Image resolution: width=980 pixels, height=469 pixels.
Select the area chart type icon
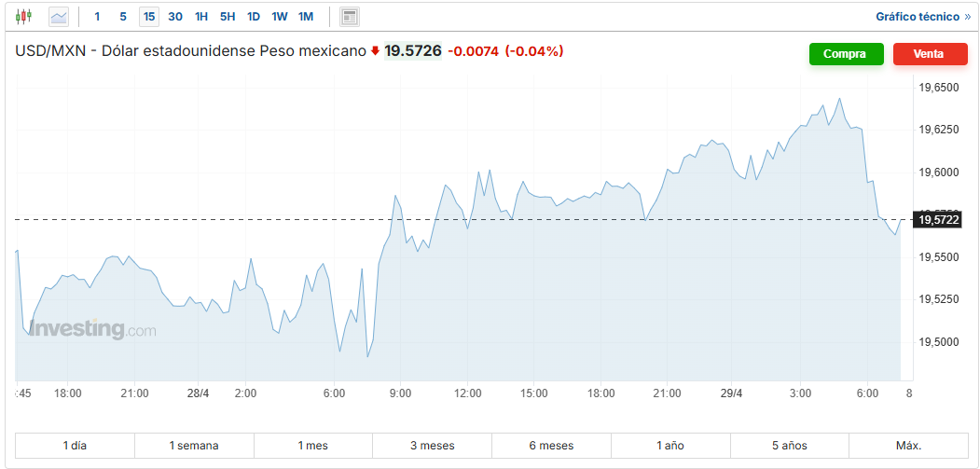click(59, 17)
